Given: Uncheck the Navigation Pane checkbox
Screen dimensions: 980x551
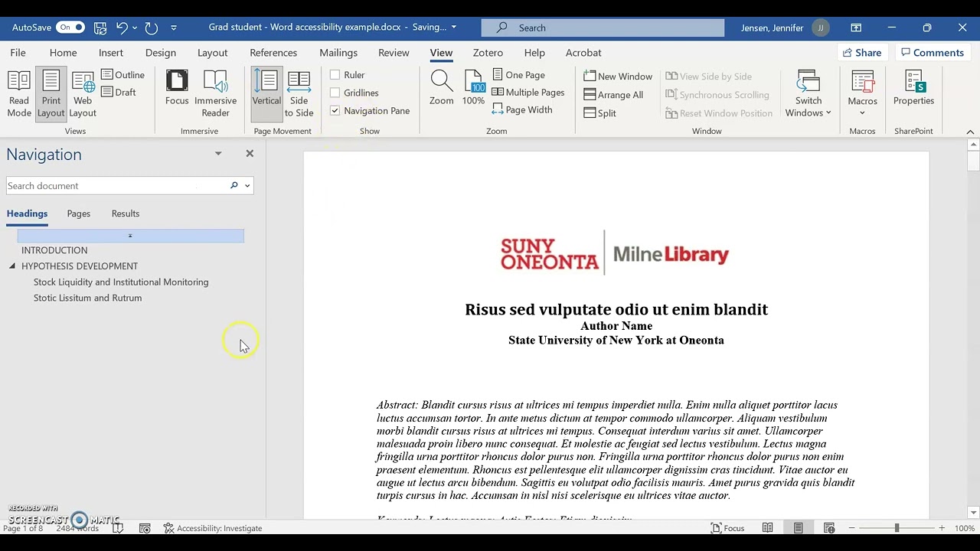Looking at the screenshot, I should 335,110.
